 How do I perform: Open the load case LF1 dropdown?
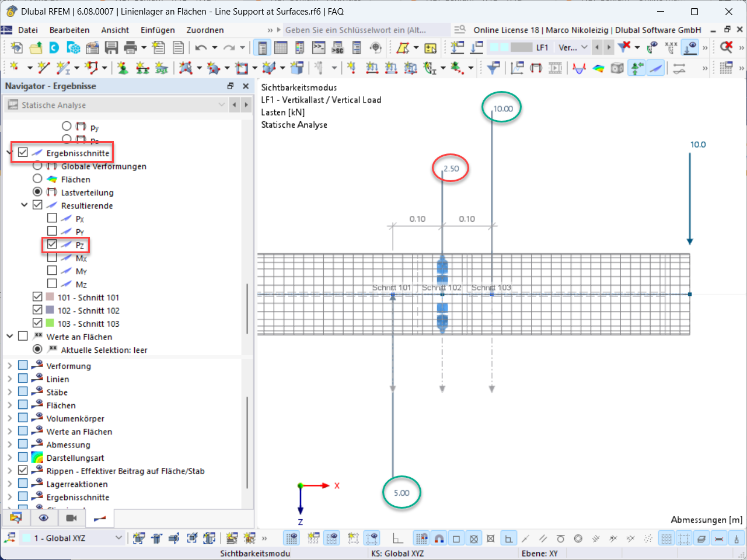coord(584,47)
